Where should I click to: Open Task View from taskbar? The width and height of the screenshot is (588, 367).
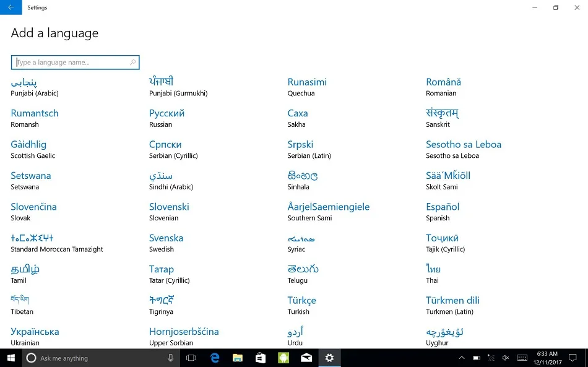191,358
